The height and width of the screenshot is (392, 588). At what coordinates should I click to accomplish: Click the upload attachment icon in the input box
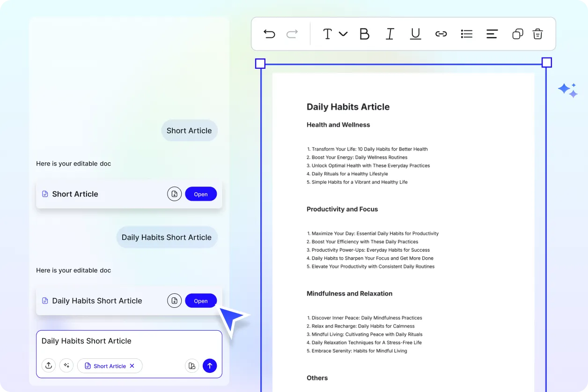coord(49,365)
